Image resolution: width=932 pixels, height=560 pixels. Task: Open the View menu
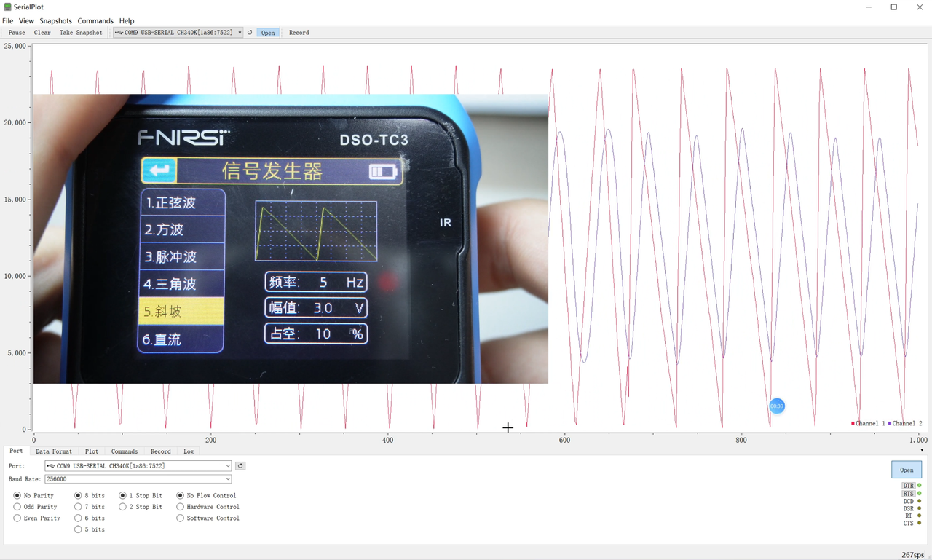click(x=26, y=21)
